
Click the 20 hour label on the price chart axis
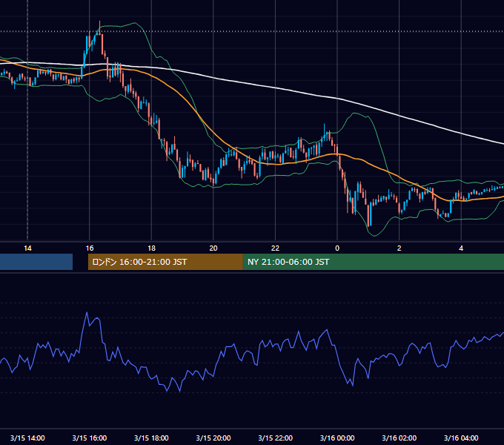(x=213, y=248)
